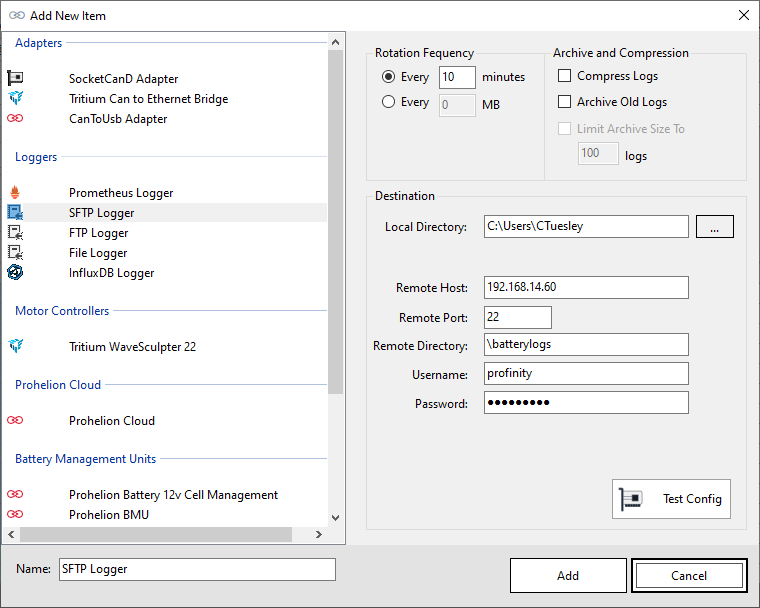This screenshot has width=760, height=608.
Task: Click the File Logger icon
Action: pyautogui.click(x=15, y=253)
